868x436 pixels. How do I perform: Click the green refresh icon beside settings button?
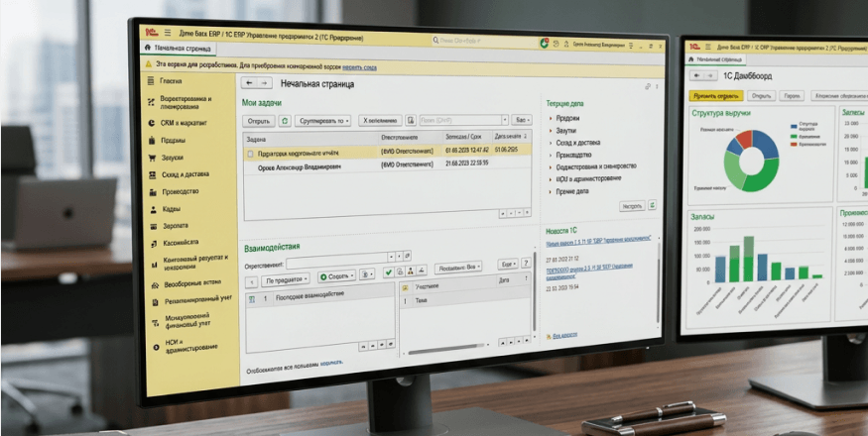pyautogui.click(x=652, y=205)
